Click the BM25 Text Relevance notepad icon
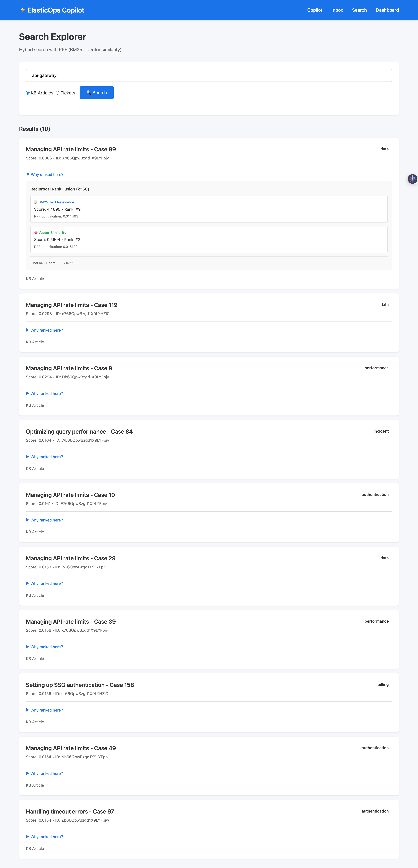The height and width of the screenshot is (868, 418). (x=36, y=202)
